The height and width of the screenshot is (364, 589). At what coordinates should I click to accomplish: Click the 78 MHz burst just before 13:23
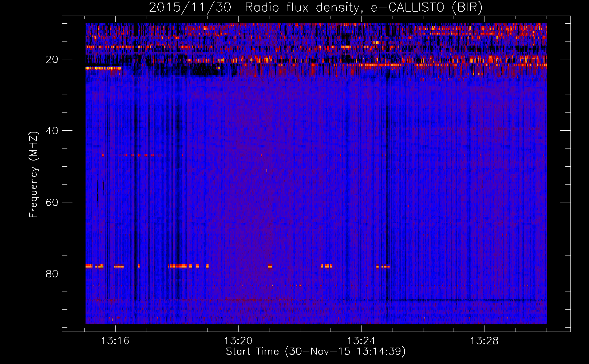pos(327,266)
